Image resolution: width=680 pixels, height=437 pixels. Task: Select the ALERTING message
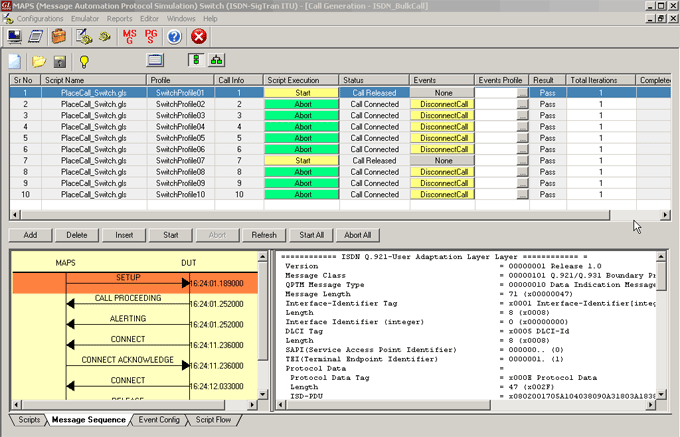128,319
